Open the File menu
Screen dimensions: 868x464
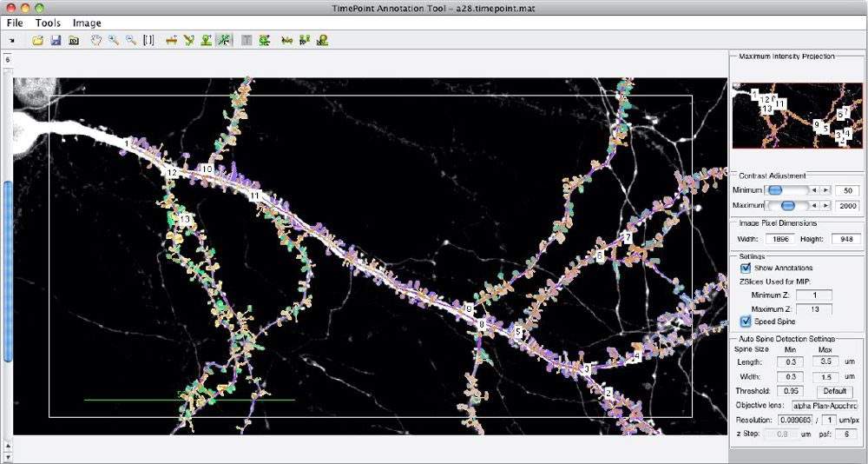click(x=15, y=23)
